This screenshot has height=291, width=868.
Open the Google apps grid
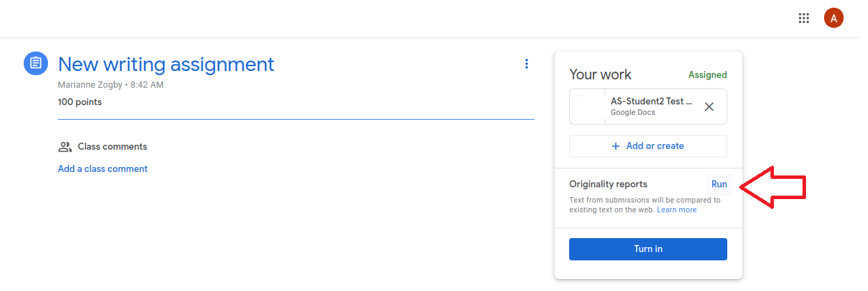click(803, 18)
